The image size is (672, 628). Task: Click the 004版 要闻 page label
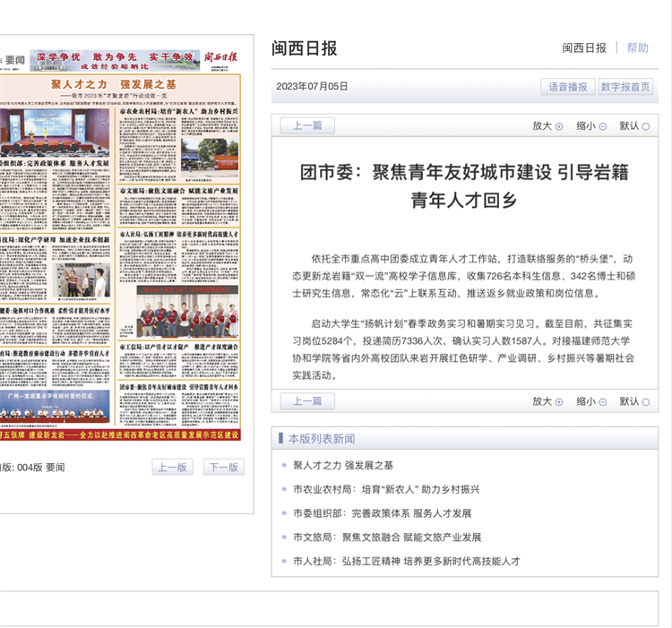pyautogui.click(x=40, y=468)
